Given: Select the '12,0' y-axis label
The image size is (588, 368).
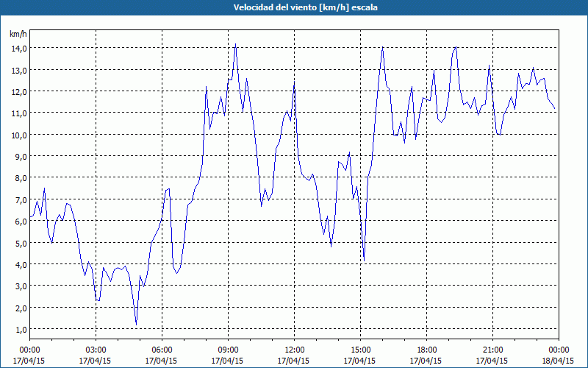Looking at the screenshot, I should pos(18,91).
